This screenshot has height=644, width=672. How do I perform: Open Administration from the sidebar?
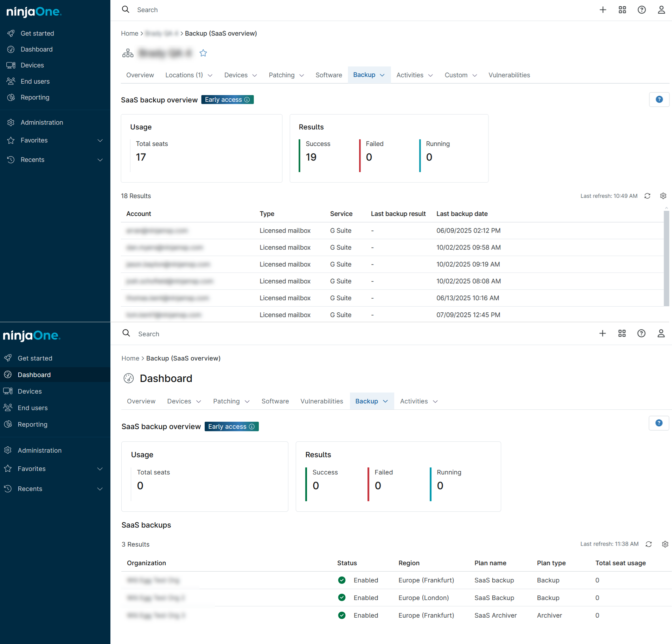tap(41, 122)
